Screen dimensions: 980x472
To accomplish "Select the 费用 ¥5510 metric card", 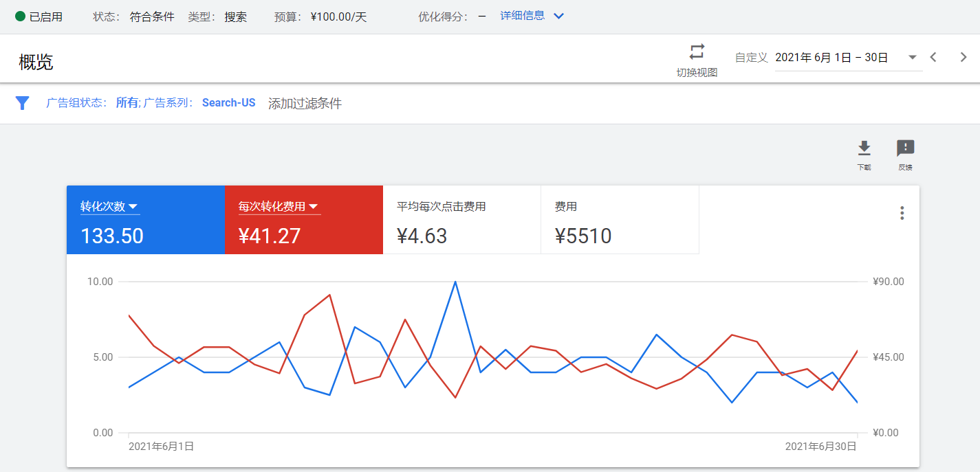I will point(620,220).
